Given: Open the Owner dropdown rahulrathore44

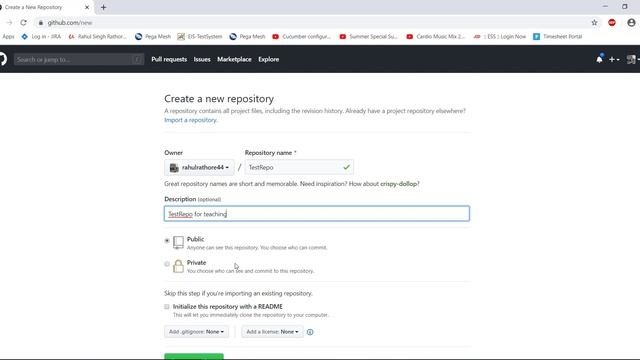Looking at the screenshot, I should 199,167.
